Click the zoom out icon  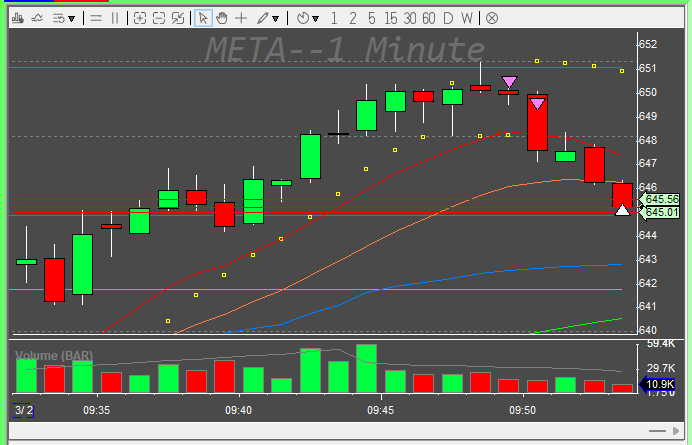(x=159, y=19)
